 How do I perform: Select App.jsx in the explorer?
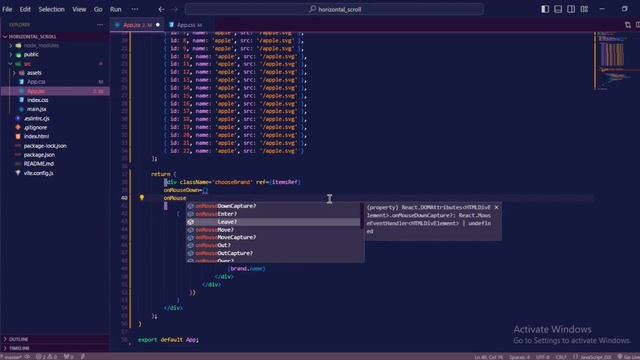click(55, 91)
